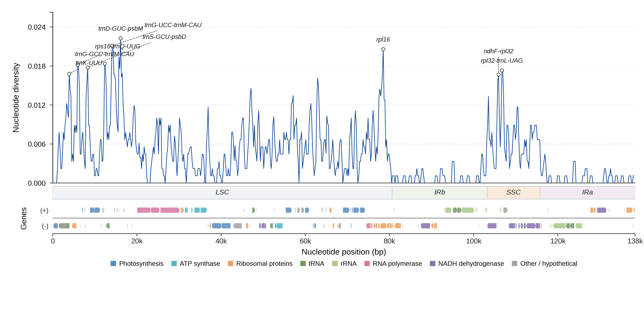This screenshot has width=644, height=313.
Task: Click the (+) strand label
Action: [44, 210]
